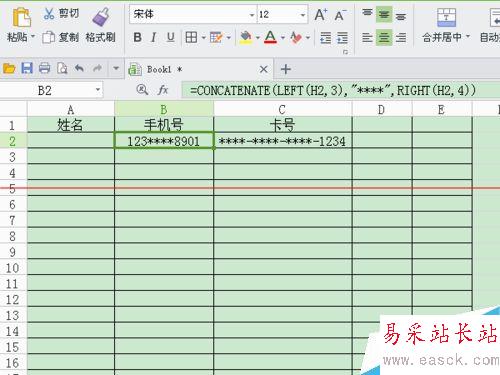The width and height of the screenshot is (500, 375).
Task: Toggle center horizontal alignment
Action: 384,37
